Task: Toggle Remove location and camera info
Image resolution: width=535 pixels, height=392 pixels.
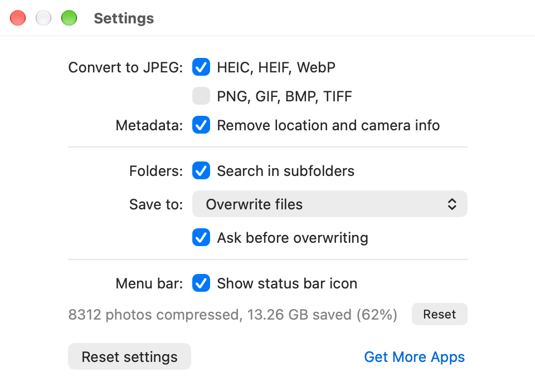Action: coord(201,125)
